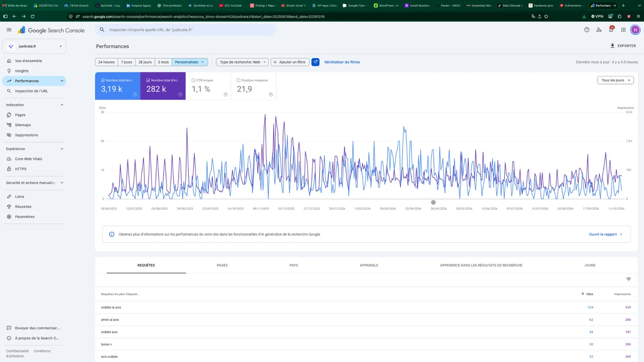
Task: Open the Google apps grid
Action: (623, 30)
